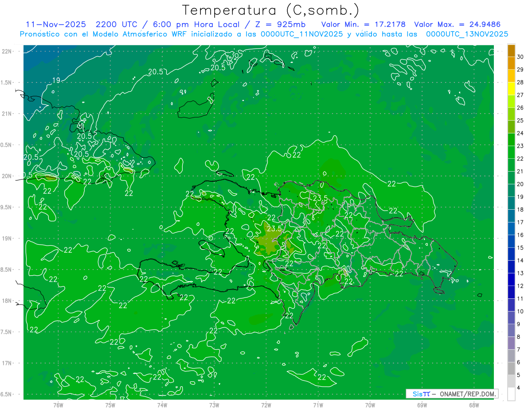Screen dimensions: 532x411
Task: Click the yellow legend swatch between 27 and 28
Action: click(511, 89)
